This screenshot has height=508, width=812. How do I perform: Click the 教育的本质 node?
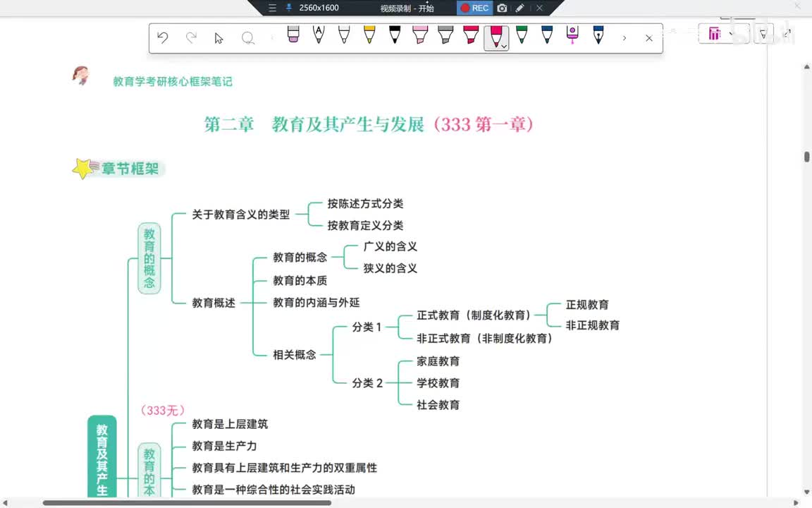pos(300,281)
